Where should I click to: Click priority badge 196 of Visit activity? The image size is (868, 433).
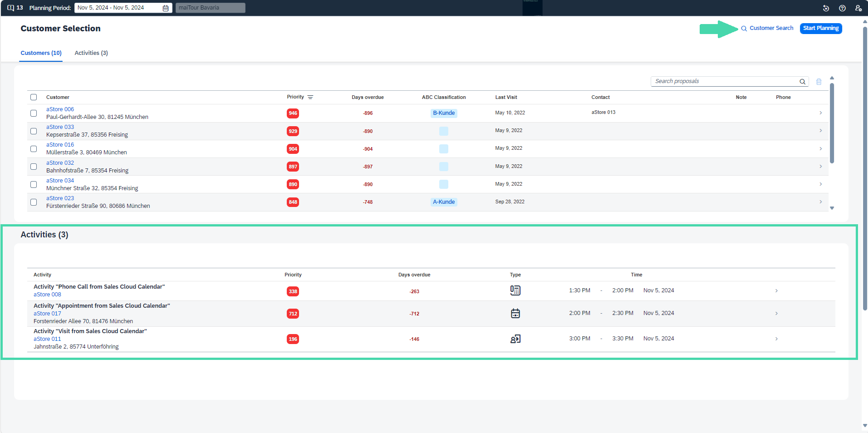(293, 339)
